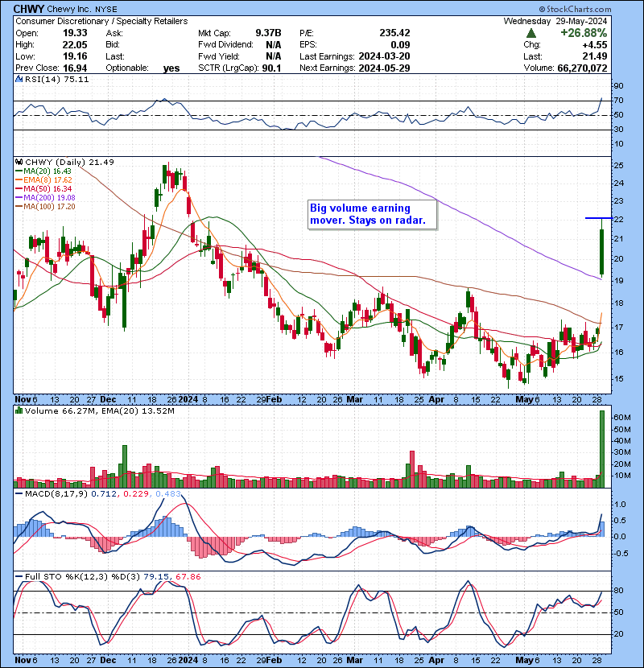Click the Chg +4.55 value
Screen dimensions: 644x668
point(596,45)
